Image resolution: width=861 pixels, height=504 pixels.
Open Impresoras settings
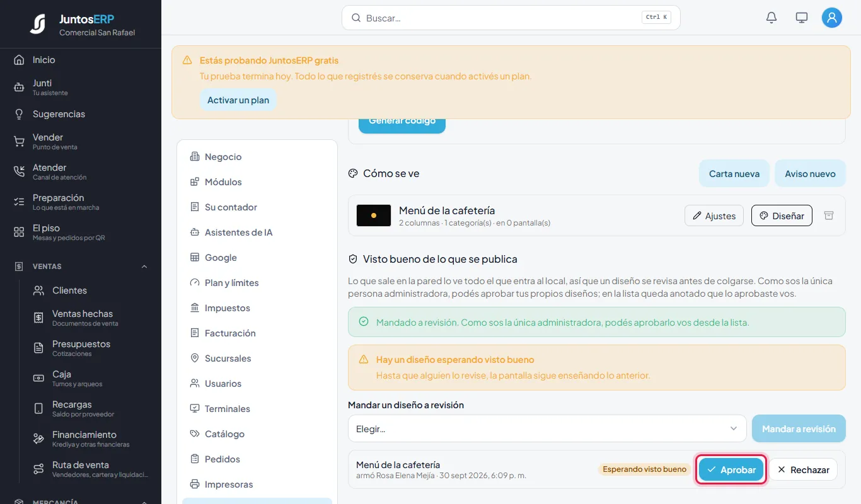point(257,484)
